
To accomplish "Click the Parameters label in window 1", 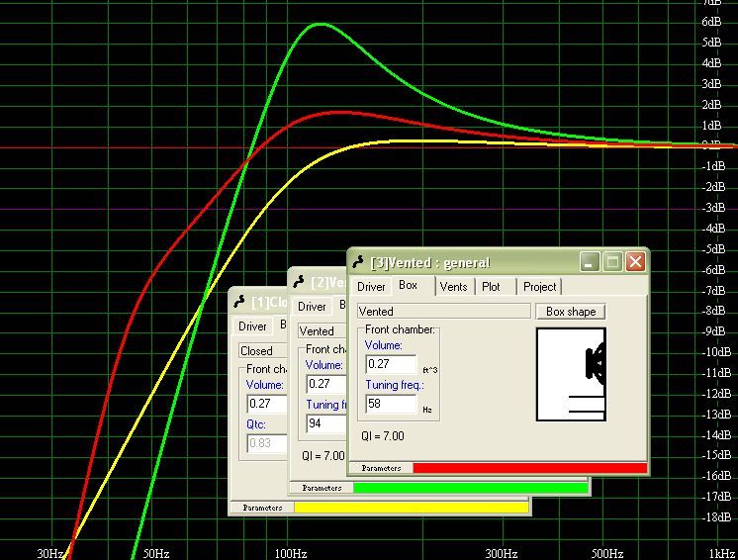I will pos(262,508).
